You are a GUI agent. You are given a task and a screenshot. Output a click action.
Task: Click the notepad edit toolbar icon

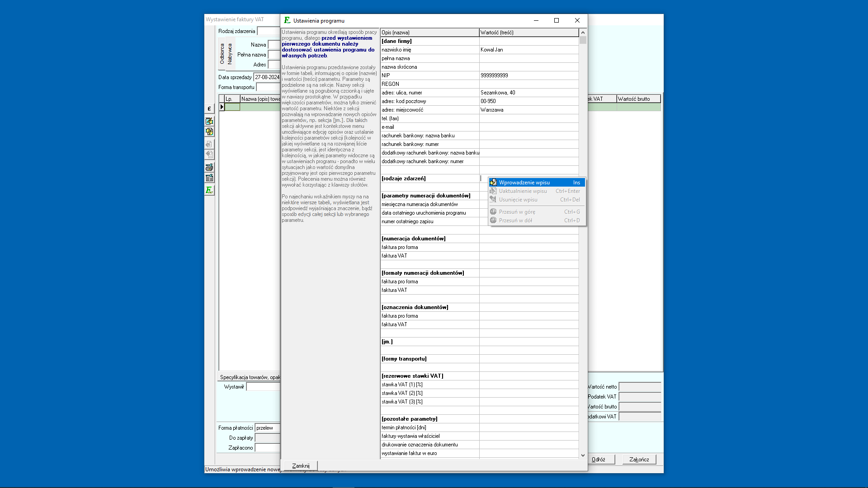pyautogui.click(x=209, y=121)
